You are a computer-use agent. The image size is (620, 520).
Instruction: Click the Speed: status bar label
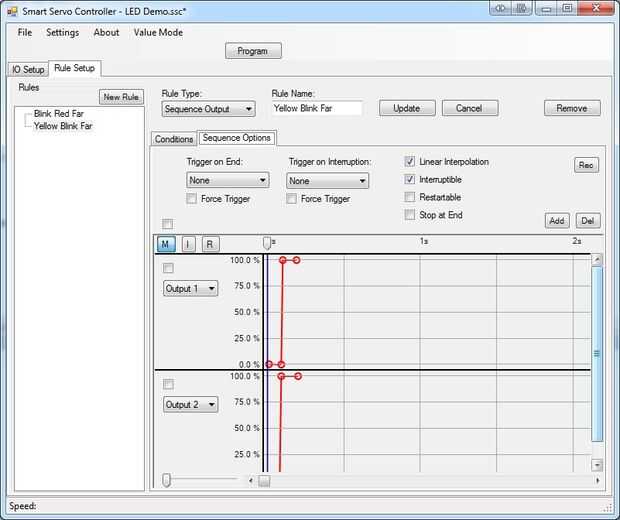click(x=23, y=506)
